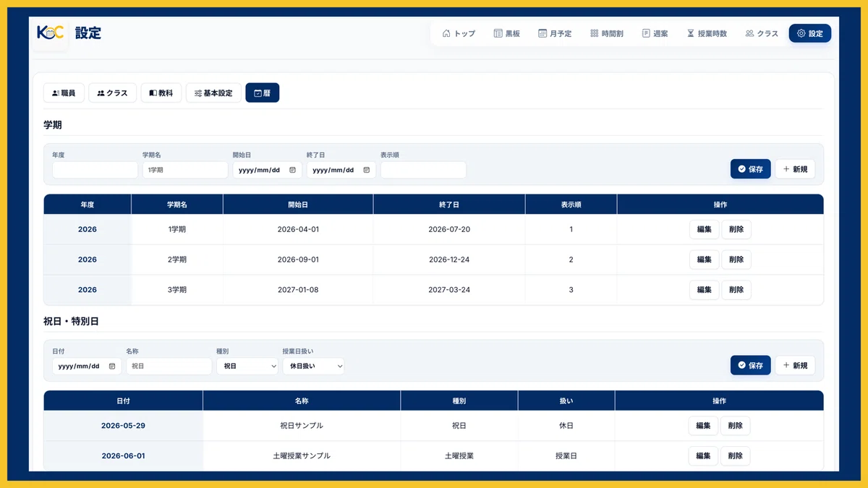Switch to the 職員 settings tab
Screen dimensions: 868x488
(x=64, y=93)
